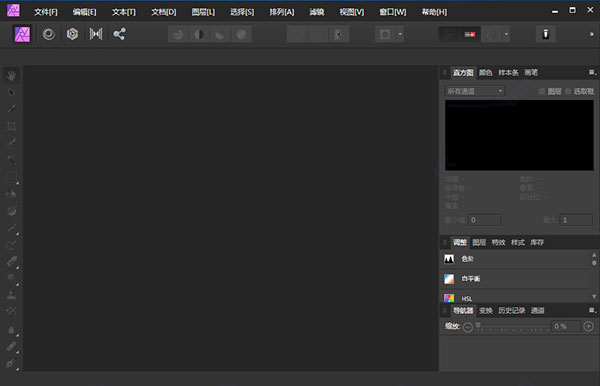Image resolution: width=600 pixels, height=386 pixels.
Task: Open the navigator panel options menu
Action: coord(592,310)
